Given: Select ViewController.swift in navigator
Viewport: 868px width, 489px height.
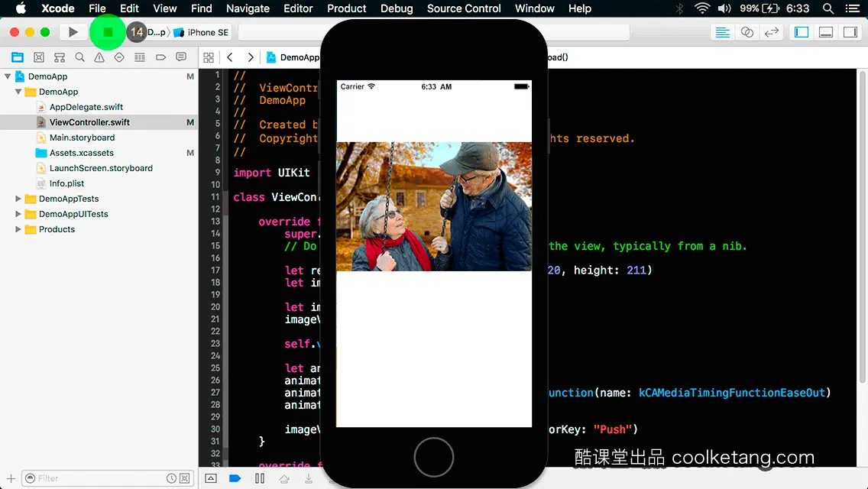Looking at the screenshot, I should [89, 121].
